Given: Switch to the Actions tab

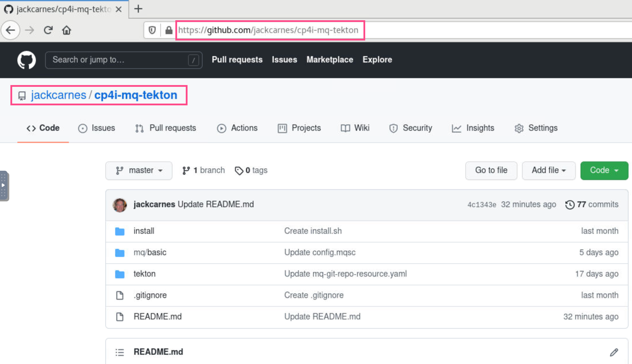Looking at the screenshot, I should point(237,128).
